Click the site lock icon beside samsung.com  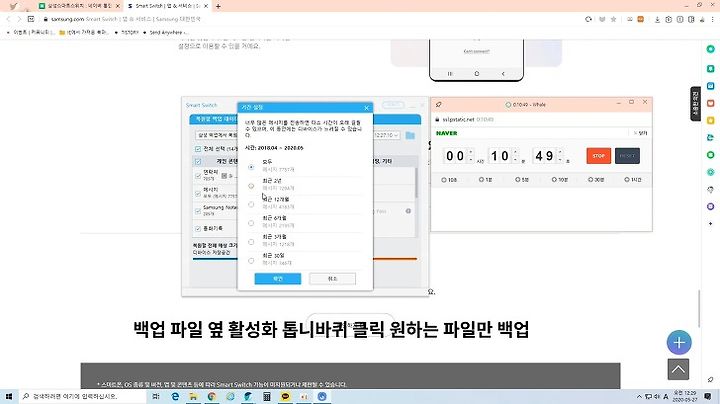[45, 19]
